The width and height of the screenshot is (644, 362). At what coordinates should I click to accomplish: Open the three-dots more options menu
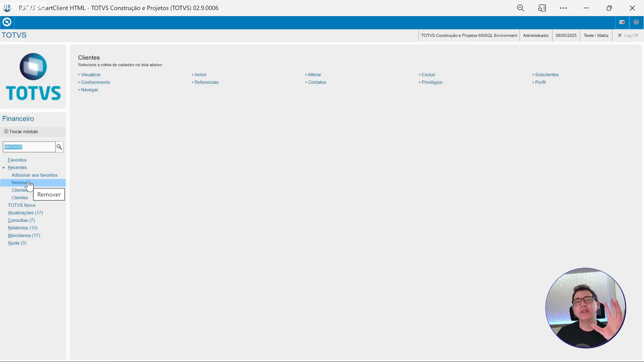[563, 8]
